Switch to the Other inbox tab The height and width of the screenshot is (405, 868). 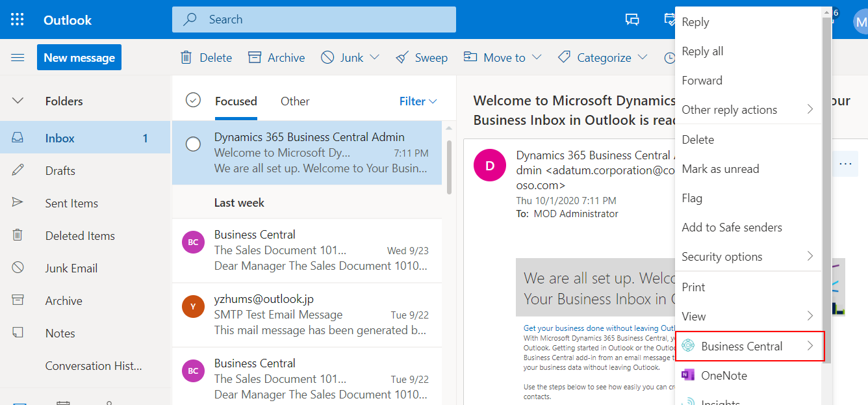295,101
